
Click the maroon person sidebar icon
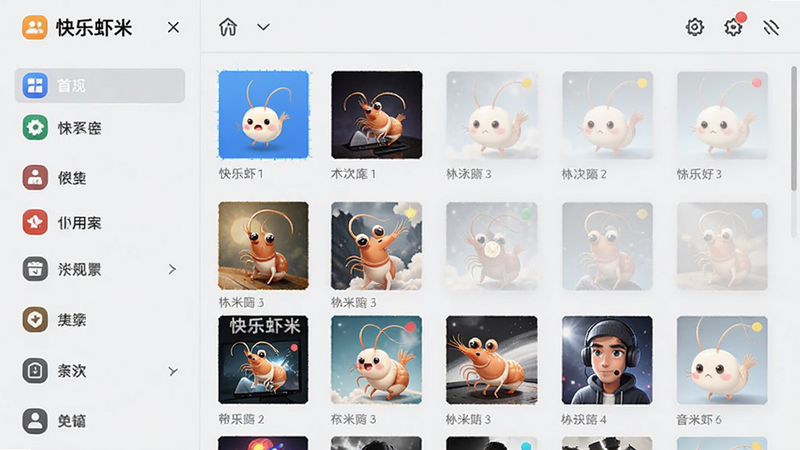click(x=35, y=178)
